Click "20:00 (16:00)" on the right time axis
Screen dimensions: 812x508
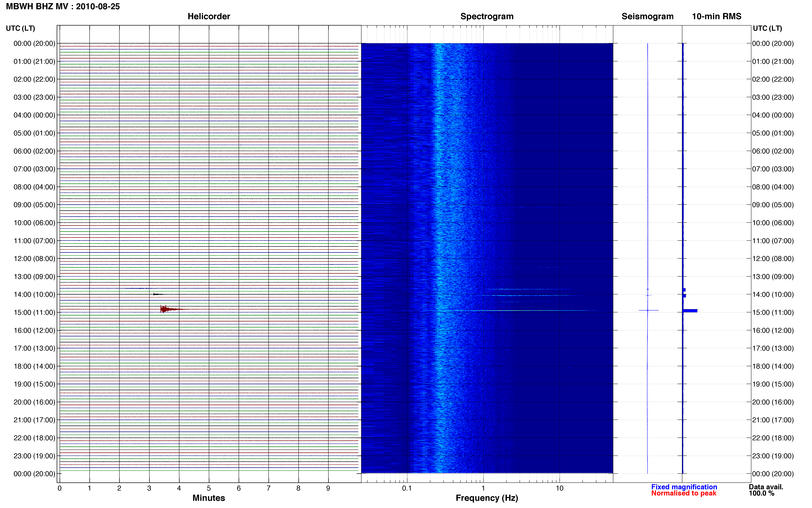773,402
